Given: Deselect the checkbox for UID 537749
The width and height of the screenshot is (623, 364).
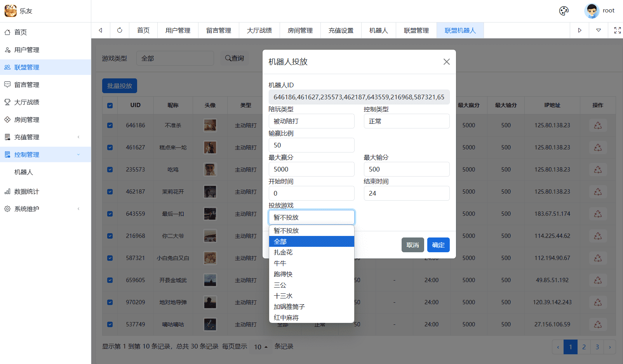Looking at the screenshot, I should [110, 324].
